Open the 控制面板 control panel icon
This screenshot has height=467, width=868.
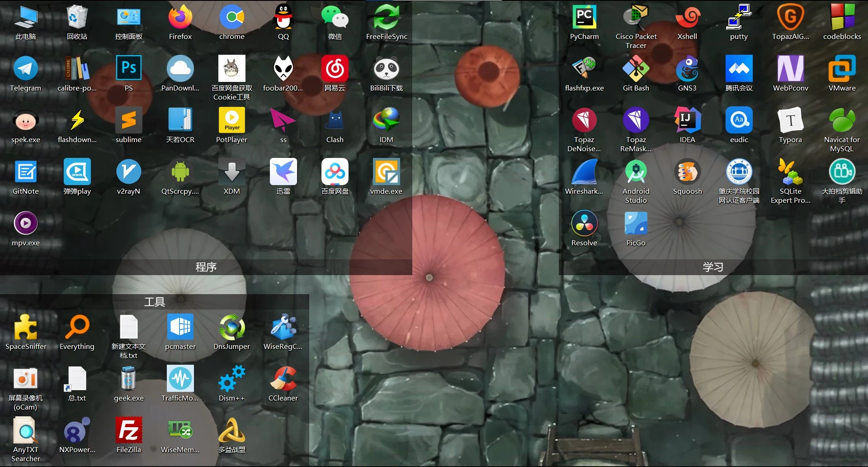[129, 17]
